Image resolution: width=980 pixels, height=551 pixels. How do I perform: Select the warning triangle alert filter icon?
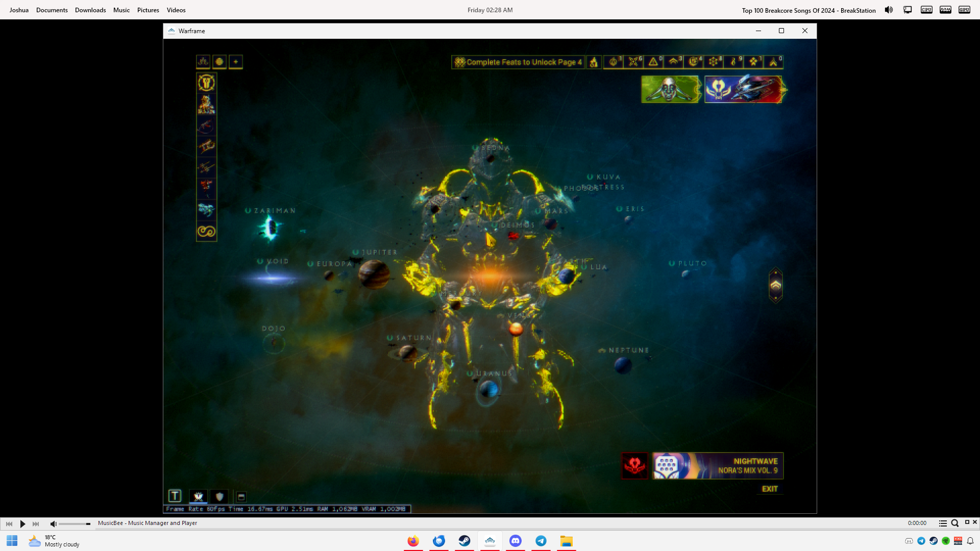[653, 62]
